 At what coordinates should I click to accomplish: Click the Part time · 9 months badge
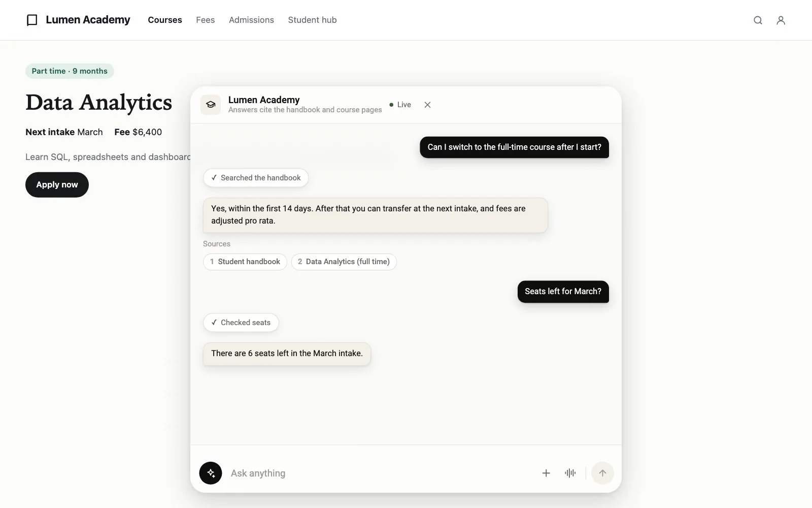70,71
